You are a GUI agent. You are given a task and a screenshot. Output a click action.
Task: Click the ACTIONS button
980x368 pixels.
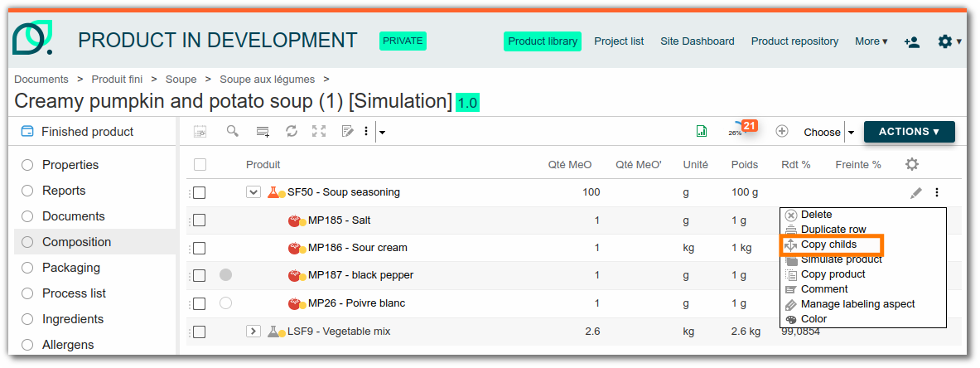909,132
